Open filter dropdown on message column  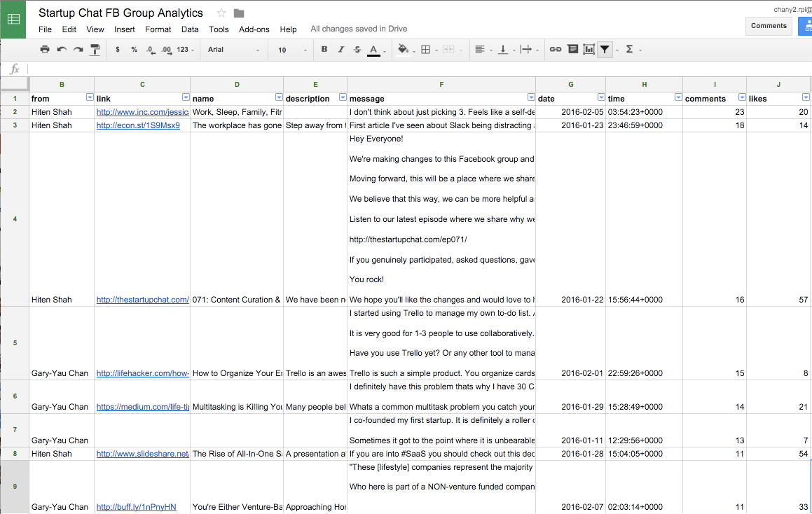coord(531,97)
